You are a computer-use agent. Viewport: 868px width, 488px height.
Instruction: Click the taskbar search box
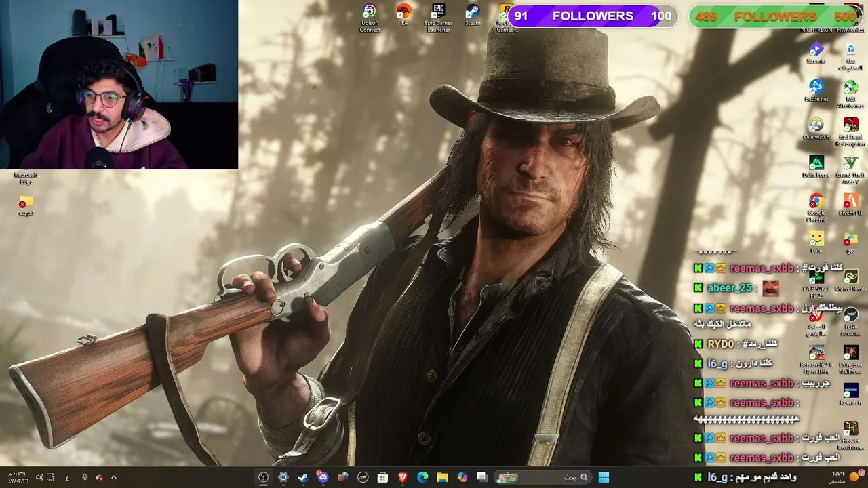(x=542, y=477)
